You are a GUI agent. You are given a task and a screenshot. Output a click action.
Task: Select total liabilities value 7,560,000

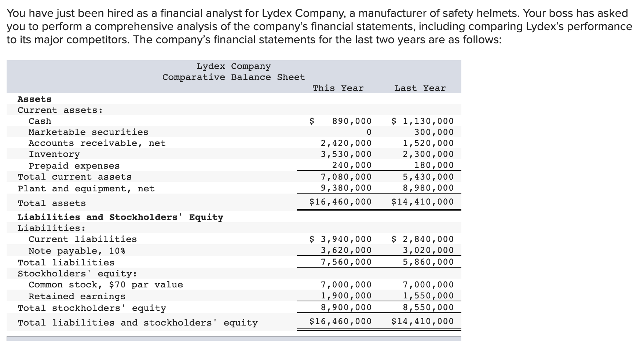[x=346, y=262]
